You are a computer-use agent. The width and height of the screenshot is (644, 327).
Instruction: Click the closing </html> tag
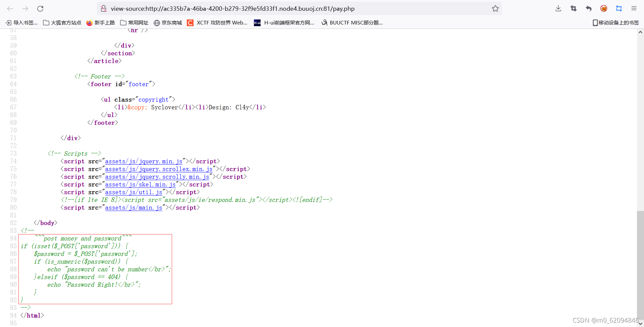(32, 316)
